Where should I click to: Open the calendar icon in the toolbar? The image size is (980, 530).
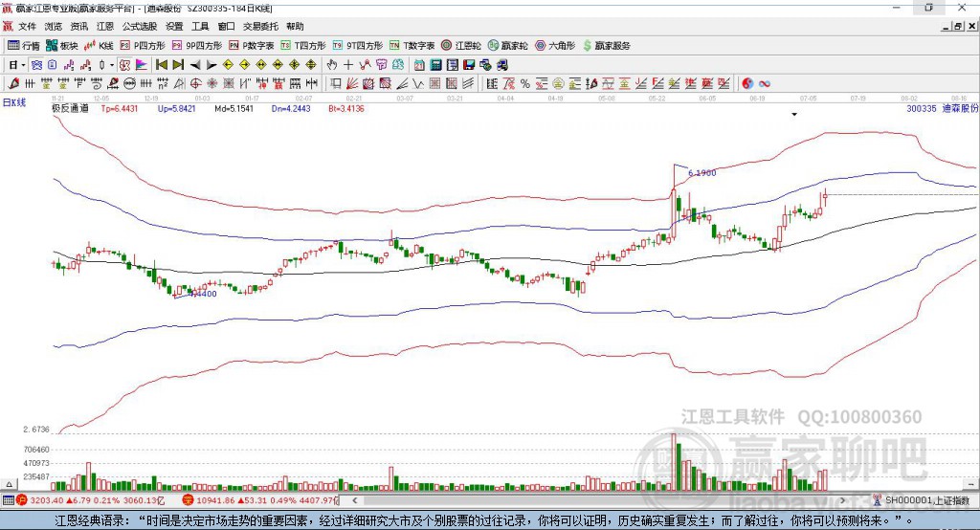419,65
